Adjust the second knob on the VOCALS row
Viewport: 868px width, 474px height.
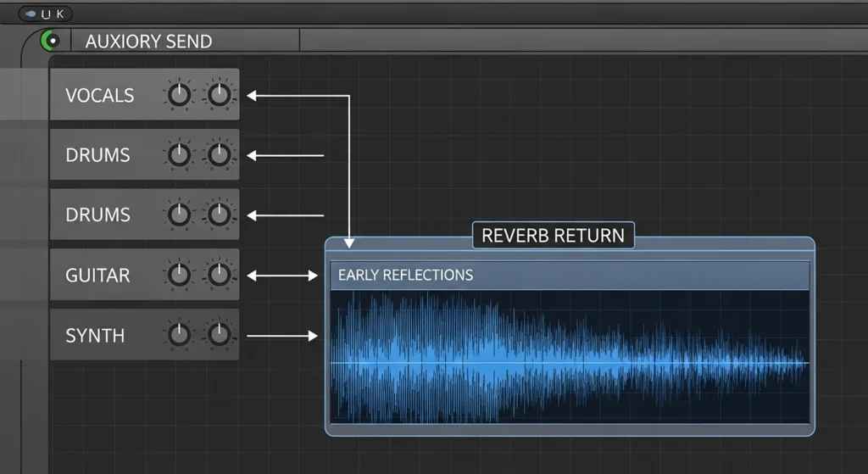(220, 95)
